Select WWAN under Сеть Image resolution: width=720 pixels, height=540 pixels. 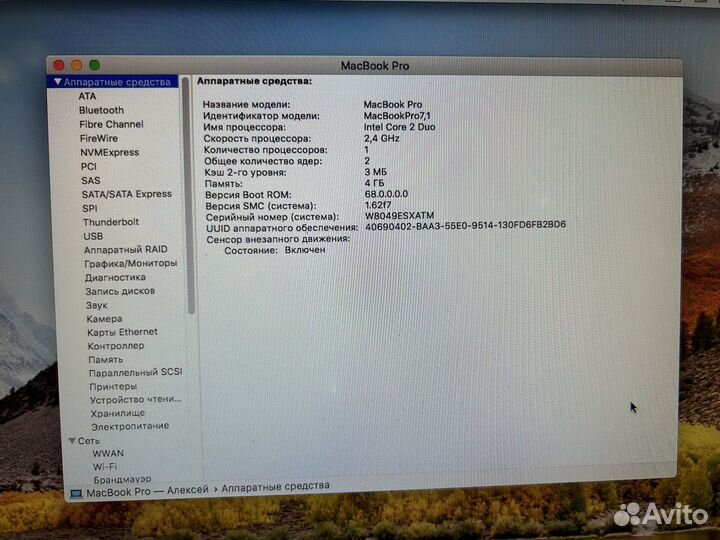(108, 453)
